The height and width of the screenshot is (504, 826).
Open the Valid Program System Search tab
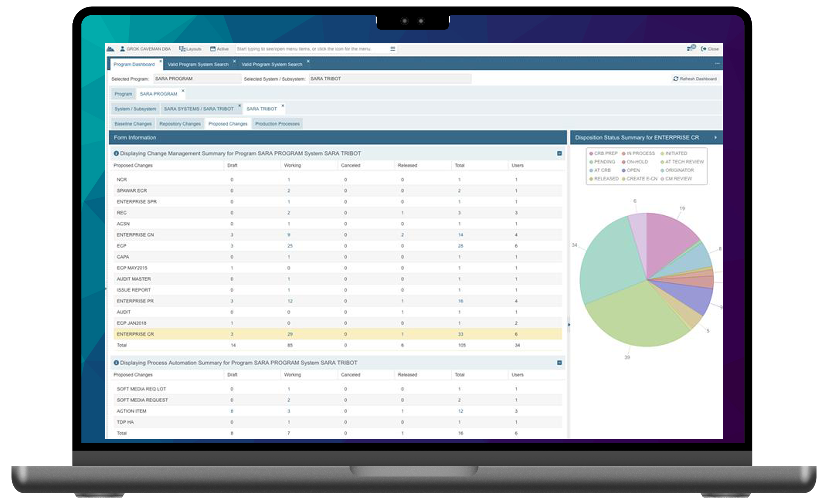point(199,64)
